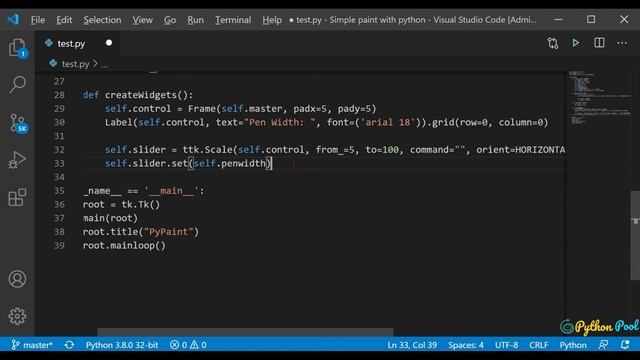This screenshot has height=360, width=640.
Task: Click line number 32 in the gutter
Action: click(59, 150)
